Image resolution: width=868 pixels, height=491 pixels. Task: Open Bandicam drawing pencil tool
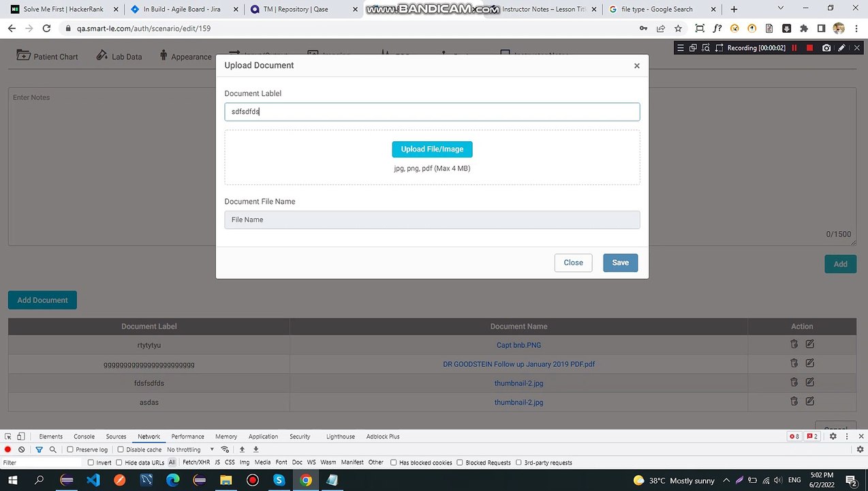point(841,48)
